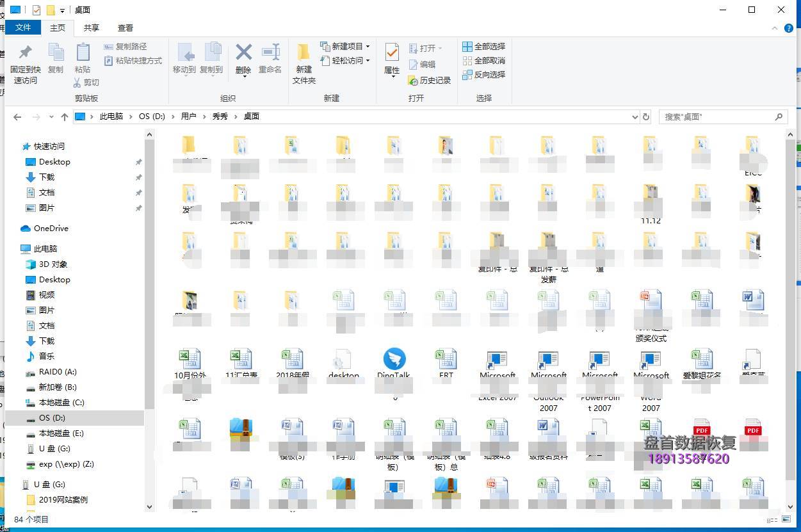The width and height of the screenshot is (801, 532).
Task: Open 新加卷 (B:) drive
Action: click(x=58, y=387)
